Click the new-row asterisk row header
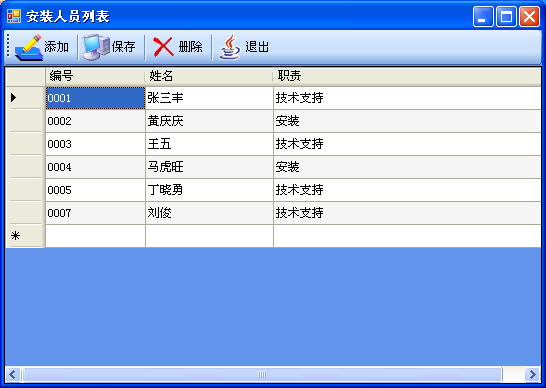The width and height of the screenshot is (546, 388). point(25,236)
